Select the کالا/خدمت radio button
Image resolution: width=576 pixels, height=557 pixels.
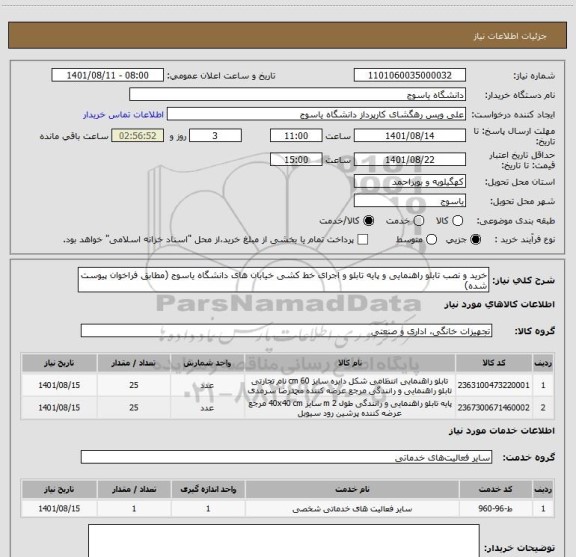[368, 221]
